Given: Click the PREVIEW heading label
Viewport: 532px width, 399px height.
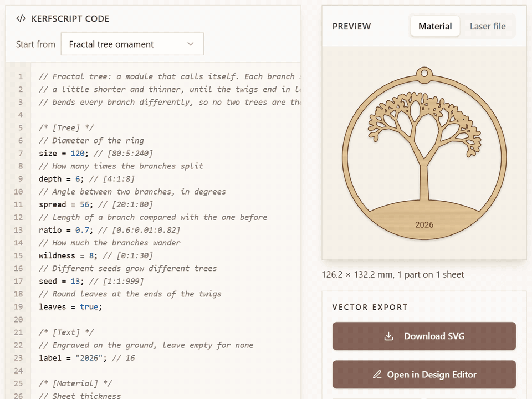Looking at the screenshot, I should [x=351, y=26].
